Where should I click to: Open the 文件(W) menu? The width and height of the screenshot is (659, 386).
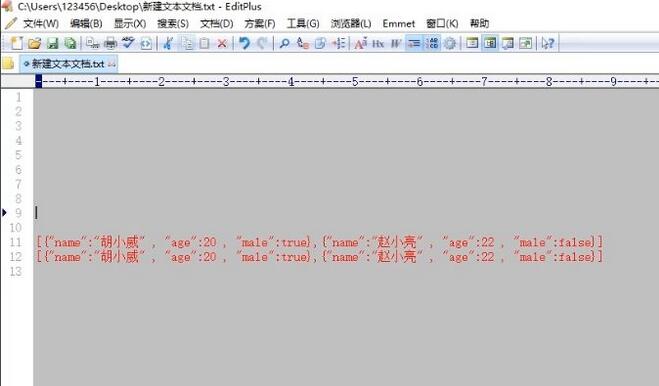coord(41,24)
